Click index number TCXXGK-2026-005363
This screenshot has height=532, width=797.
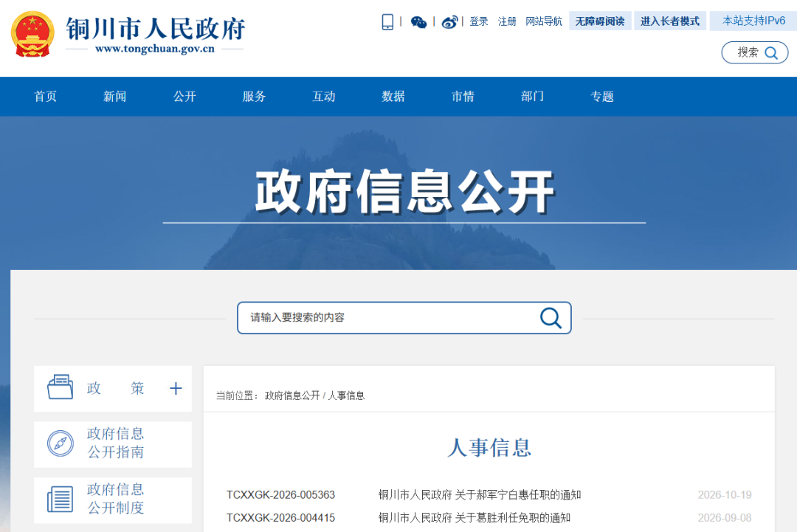click(x=280, y=495)
